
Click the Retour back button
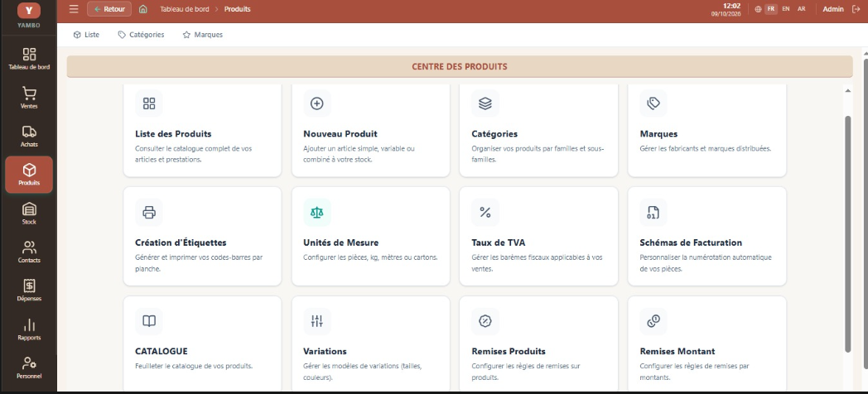109,9
